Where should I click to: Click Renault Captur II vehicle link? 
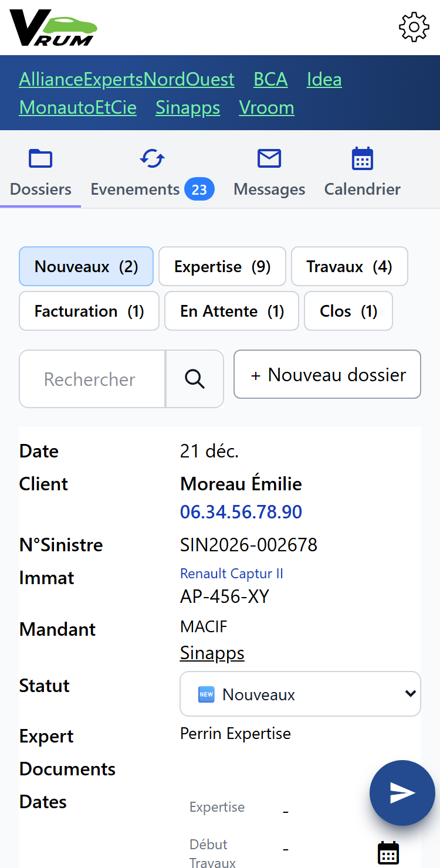pos(232,573)
